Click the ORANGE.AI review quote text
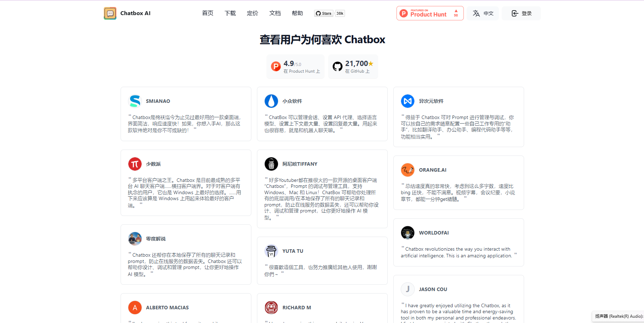644x323 pixels. (459, 192)
